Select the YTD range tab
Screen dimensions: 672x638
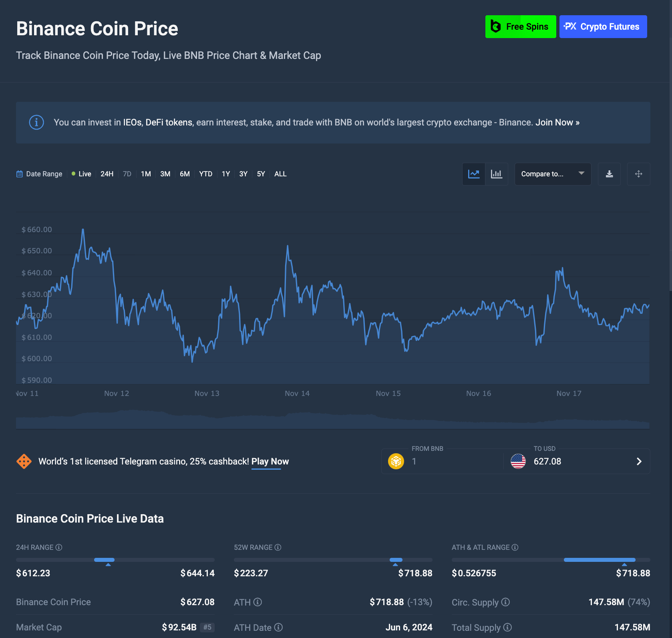point(206,174)
